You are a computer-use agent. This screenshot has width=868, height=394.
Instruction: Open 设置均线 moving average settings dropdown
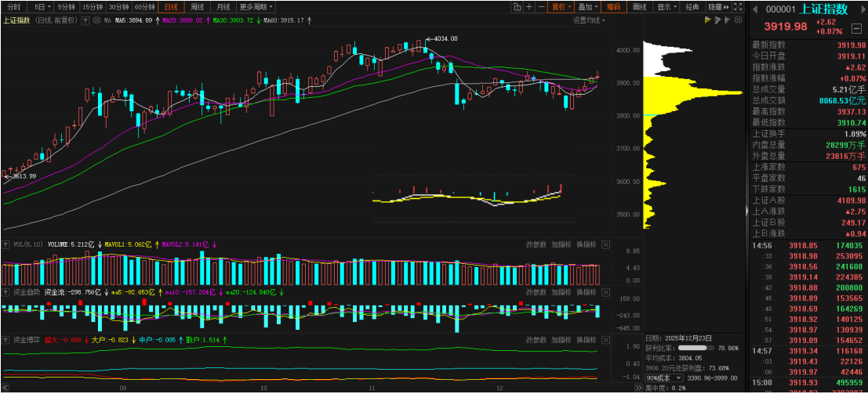[x=589, y=20]
